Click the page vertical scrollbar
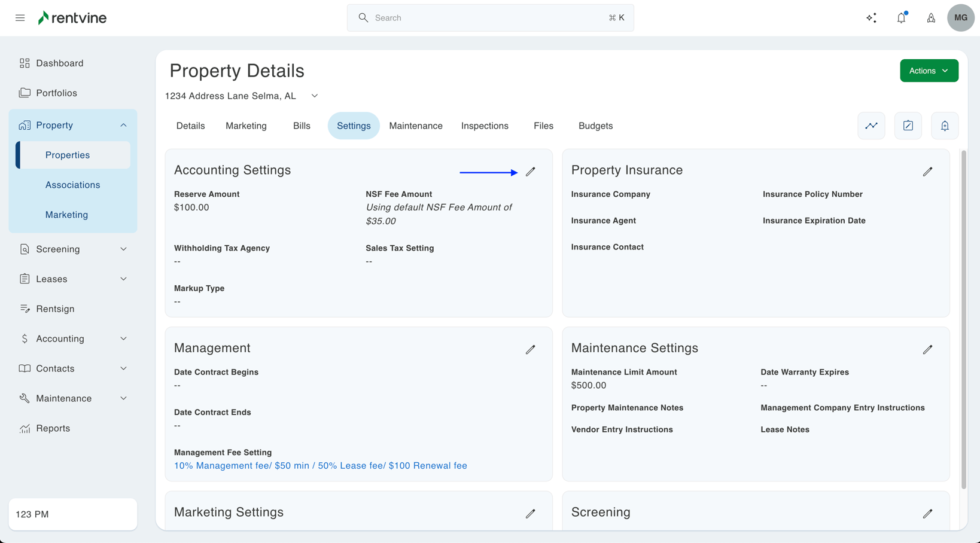The width and height of the screenshot is (980, 543). point(963,320)
